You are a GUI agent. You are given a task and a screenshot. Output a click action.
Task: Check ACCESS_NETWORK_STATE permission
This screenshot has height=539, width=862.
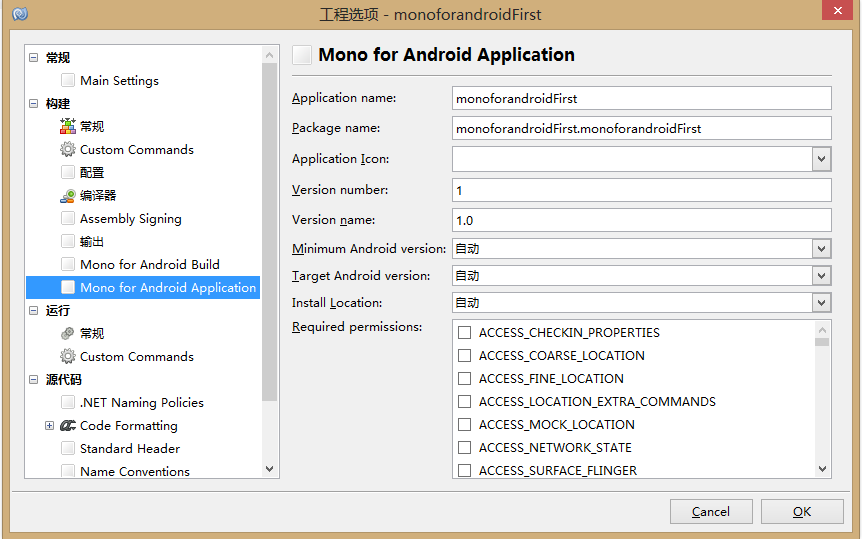[465, 448]
